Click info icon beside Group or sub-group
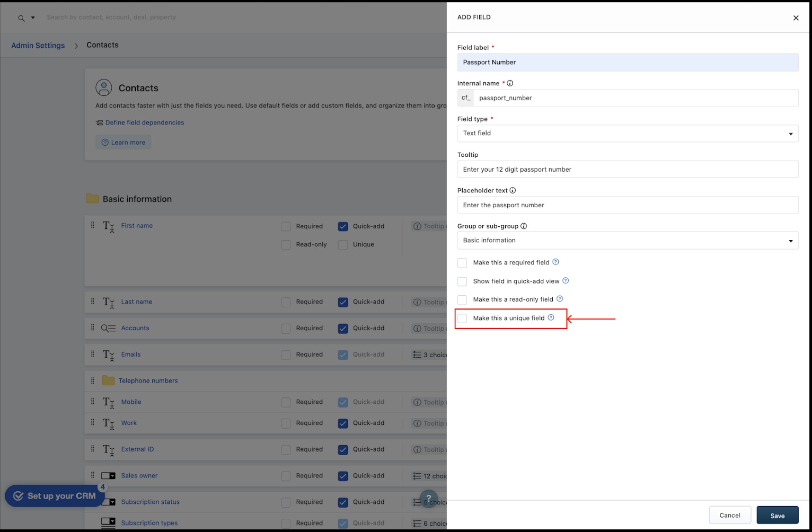Viewport: 812px width, 532px height. (524, 226)
